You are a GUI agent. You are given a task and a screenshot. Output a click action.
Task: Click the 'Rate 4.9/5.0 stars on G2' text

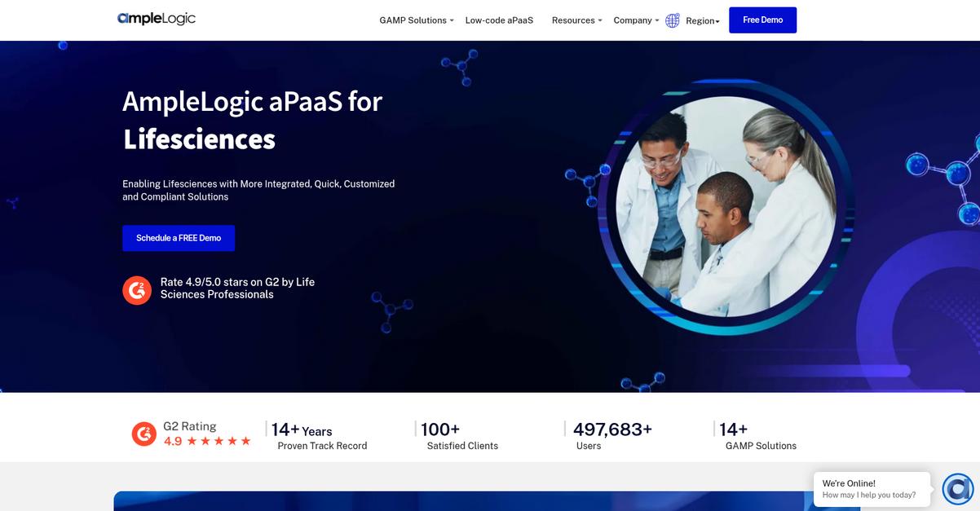tap(237, 288)
